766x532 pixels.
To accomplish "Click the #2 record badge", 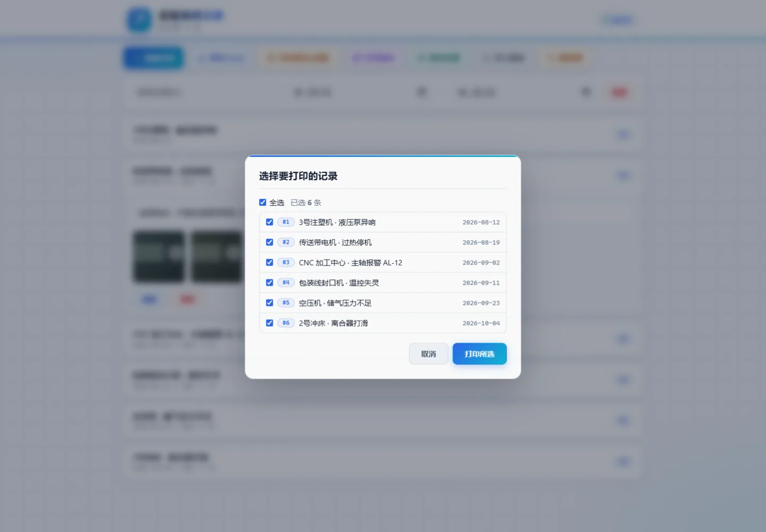I will coord(286,242).
